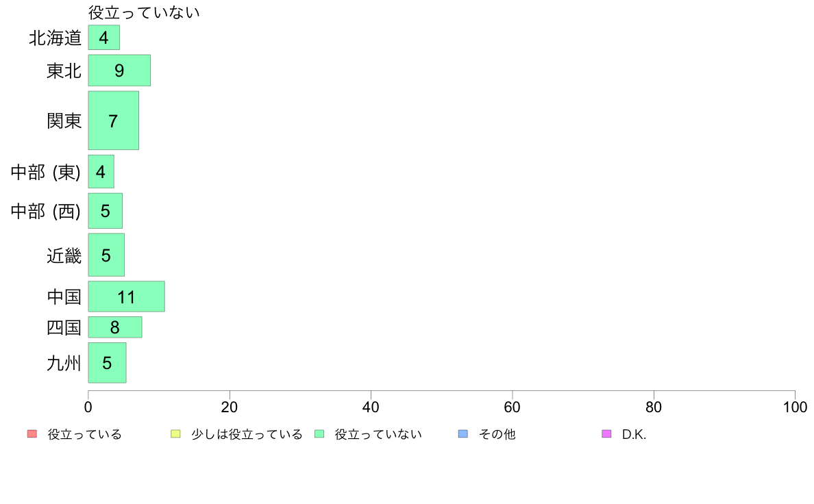The height and width of the screenshot is (504, 814).
Task: Select the 北海道 bar showing 4
Action: [104, 38]
